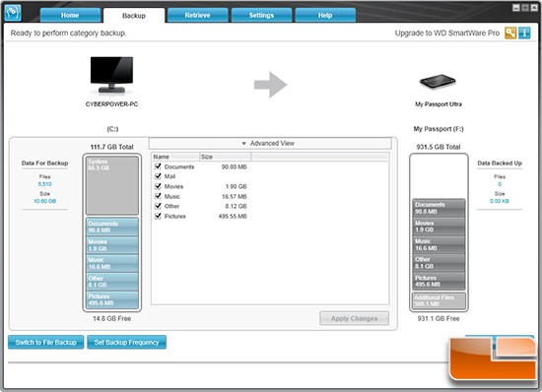Click the 1.90 GB Movies size cell
The image size is (542, 392).
click(x=237, y=186)
